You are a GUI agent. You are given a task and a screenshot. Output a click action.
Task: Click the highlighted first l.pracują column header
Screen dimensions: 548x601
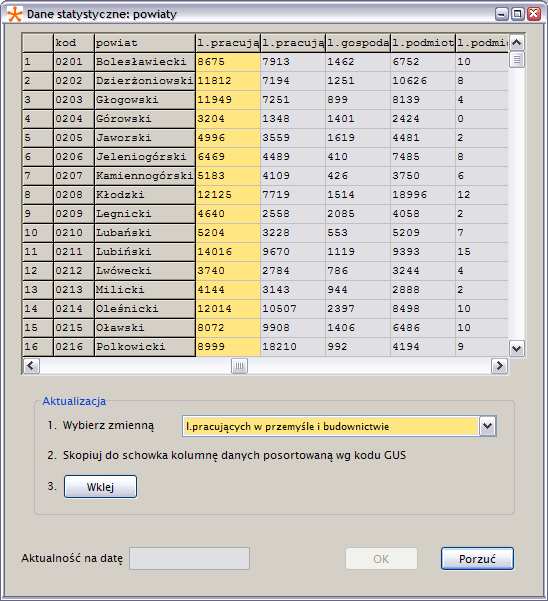click(228, 43)
